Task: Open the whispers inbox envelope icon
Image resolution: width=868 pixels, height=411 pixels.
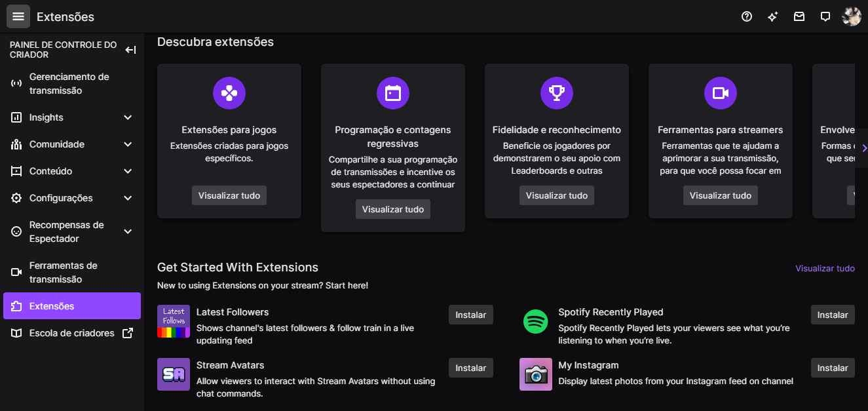Action: (x=799, y=16)
